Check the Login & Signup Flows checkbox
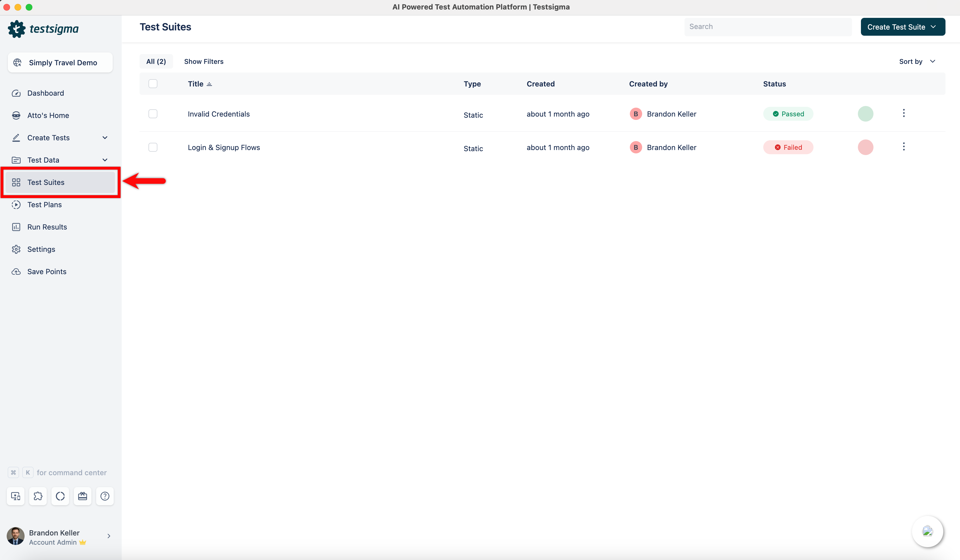The image size is (960, 560). click(153, 147)
